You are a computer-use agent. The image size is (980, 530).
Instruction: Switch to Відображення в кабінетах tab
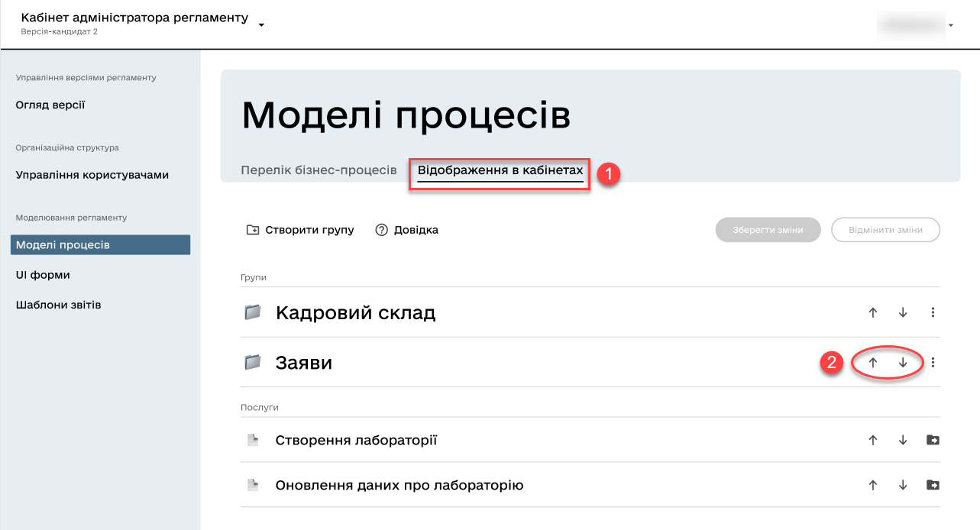[x=500, y=170]
